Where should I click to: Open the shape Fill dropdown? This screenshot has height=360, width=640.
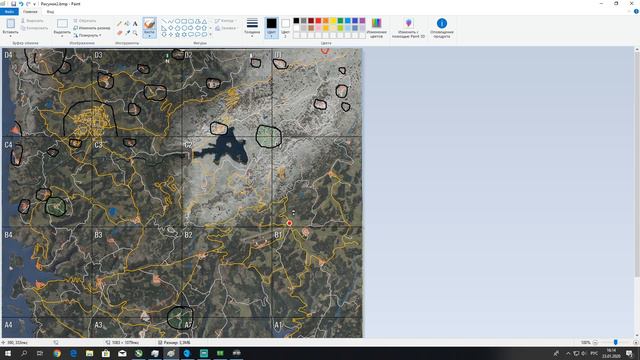click(x=226, y=28)
